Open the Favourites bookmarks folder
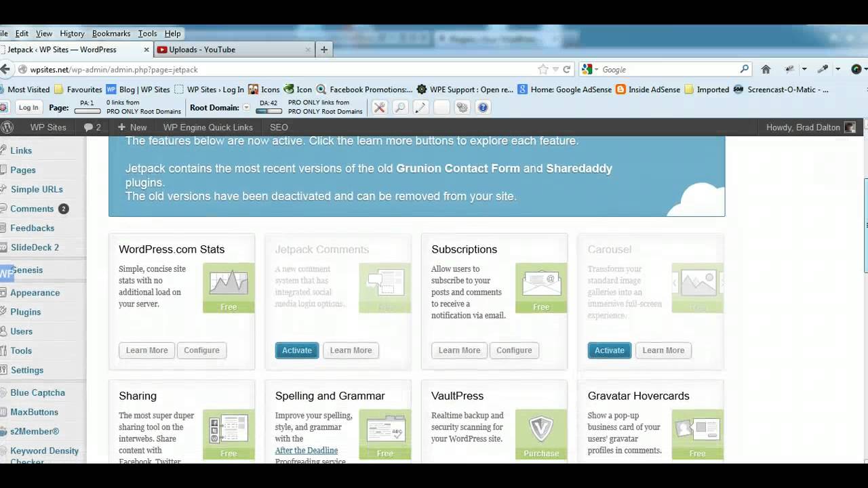This screenshot has width=868, height=488. coord(78,89)
